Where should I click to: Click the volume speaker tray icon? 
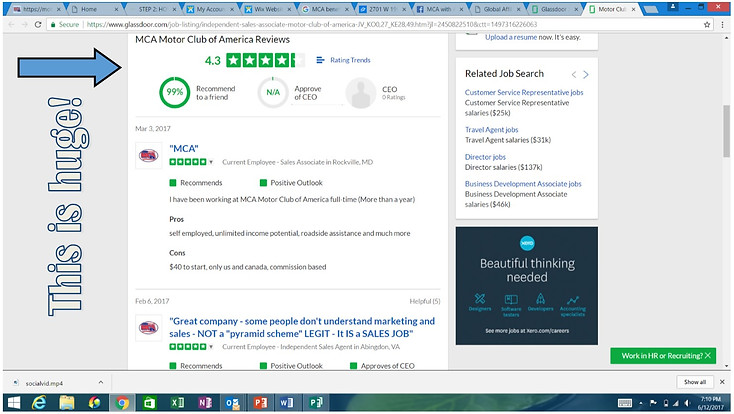click(688, 403)
